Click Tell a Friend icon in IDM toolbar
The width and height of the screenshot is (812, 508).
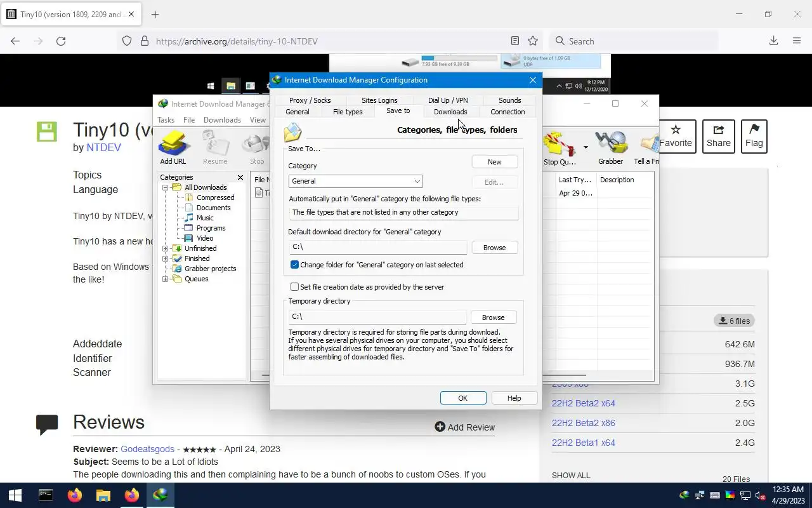click(x=646, y=148)
